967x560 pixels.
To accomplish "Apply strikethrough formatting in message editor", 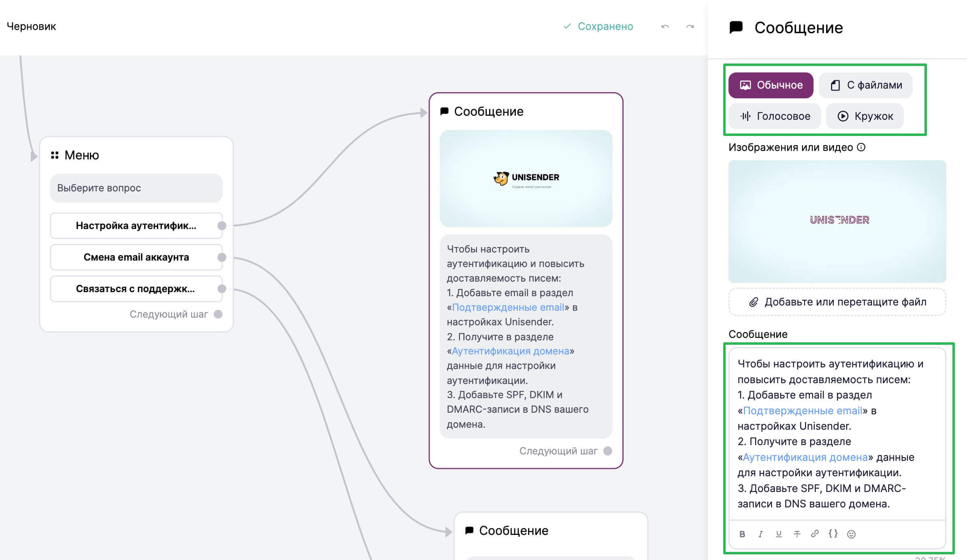I will [x=797, y=534].
